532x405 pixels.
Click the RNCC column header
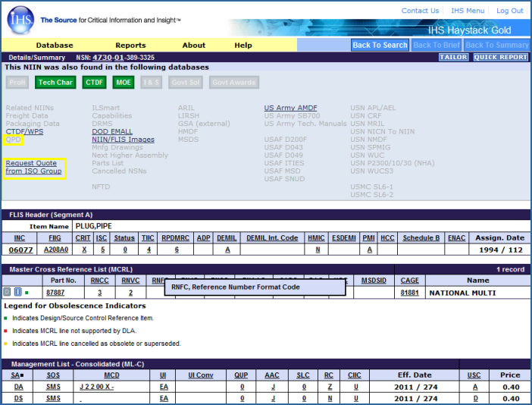[x=100, y=281]
